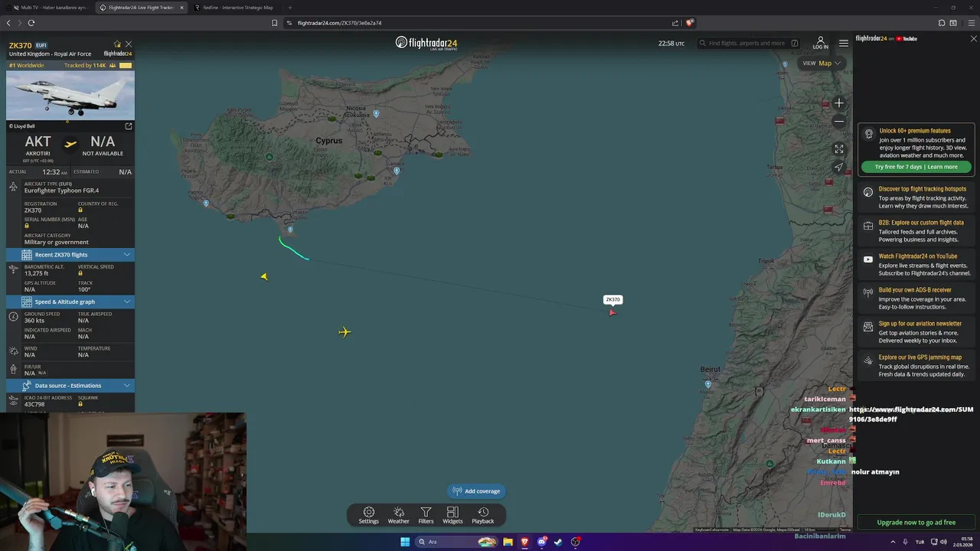The height and width of the screenshot is (551, 980).
Task: Click the Add coverage button
Action: tap(476, 491)
